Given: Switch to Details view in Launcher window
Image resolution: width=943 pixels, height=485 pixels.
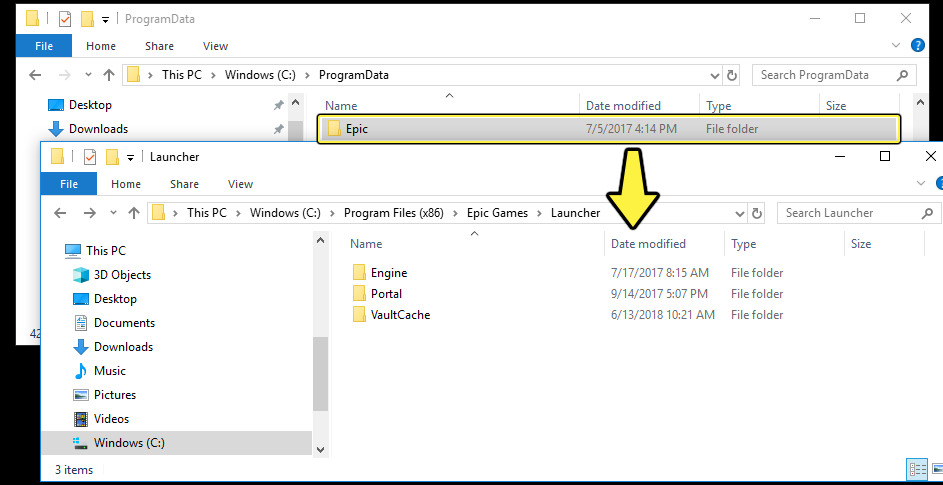Looking at the screenshot, I should tap(918, 469).
